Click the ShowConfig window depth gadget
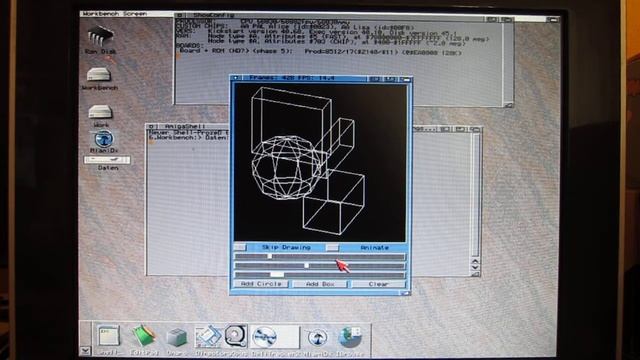Image resolution: width=640 pixels, height=360 pixels. (x=507, y=19)
